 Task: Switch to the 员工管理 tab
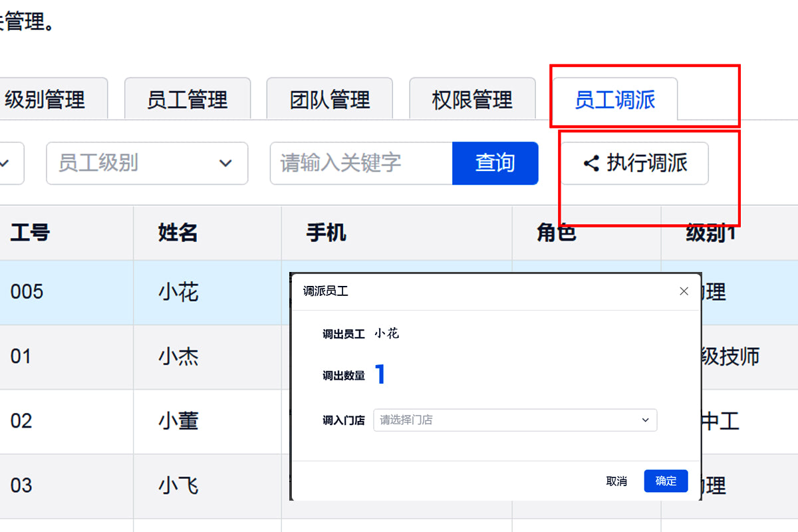[187, 98]
